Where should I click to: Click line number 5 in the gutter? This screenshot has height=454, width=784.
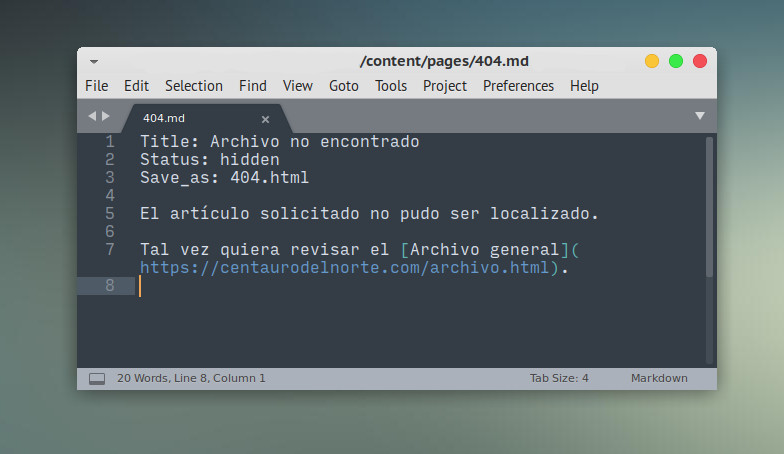pos(109,214)
